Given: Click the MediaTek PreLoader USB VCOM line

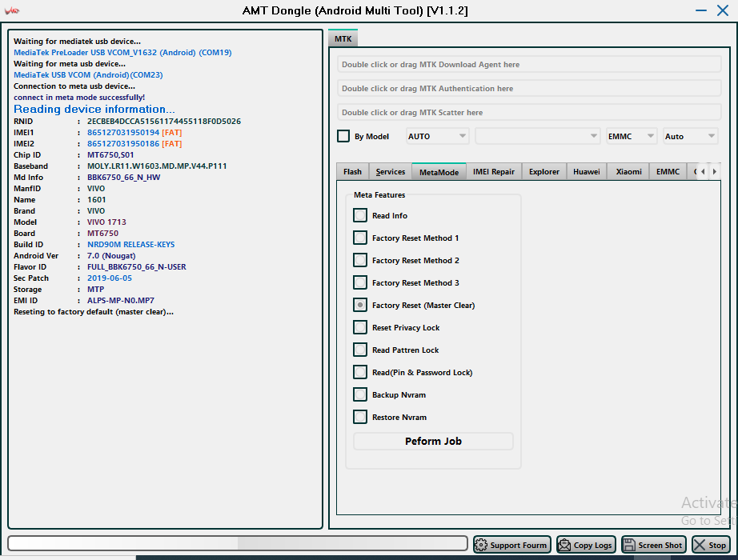Looking at the screenshot, I should pyautogui.click(x=122, y=53).
